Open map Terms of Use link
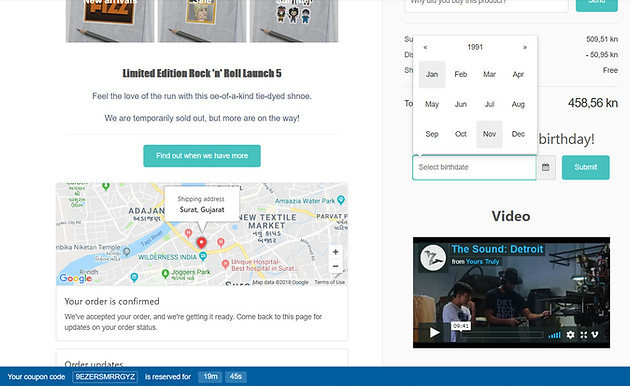This screenshot has width=630, height=386. pyautogui.click(x=329, y=282)
